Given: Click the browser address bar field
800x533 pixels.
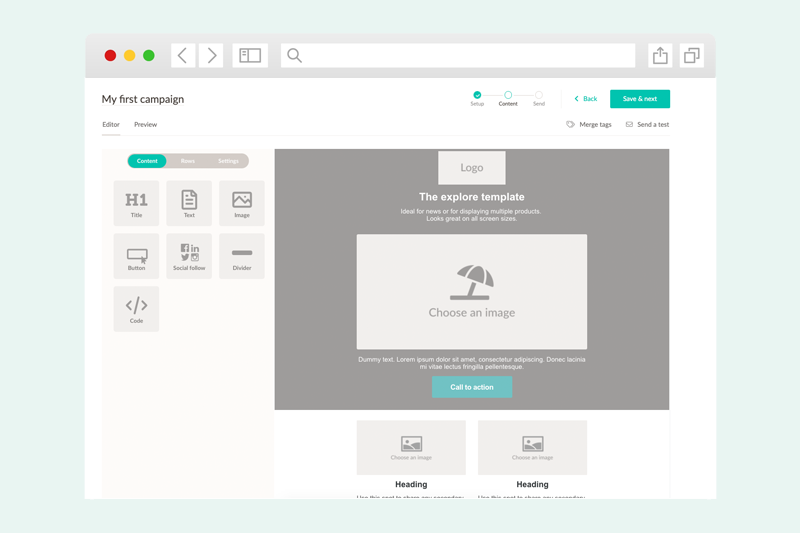Looking at the screenshot, I should (x=458, y=55).
